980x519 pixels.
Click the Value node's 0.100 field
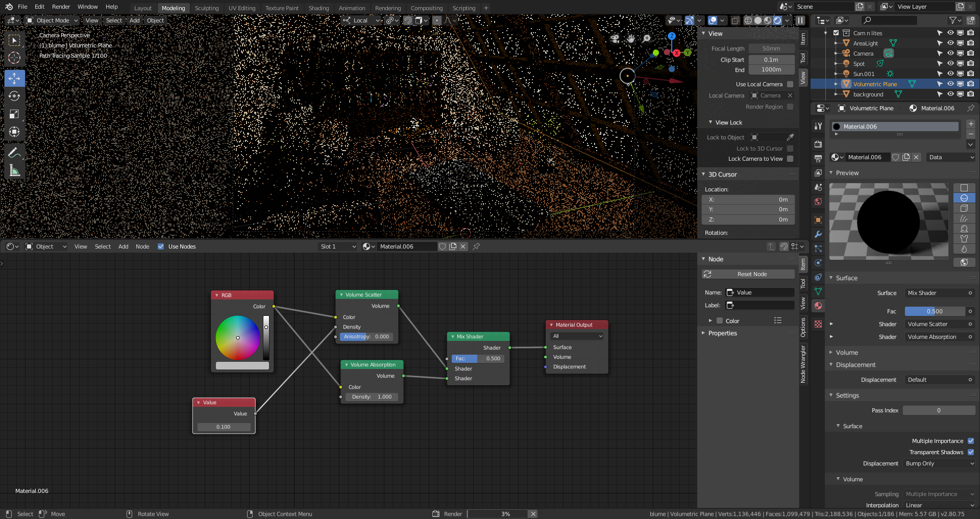224,427
